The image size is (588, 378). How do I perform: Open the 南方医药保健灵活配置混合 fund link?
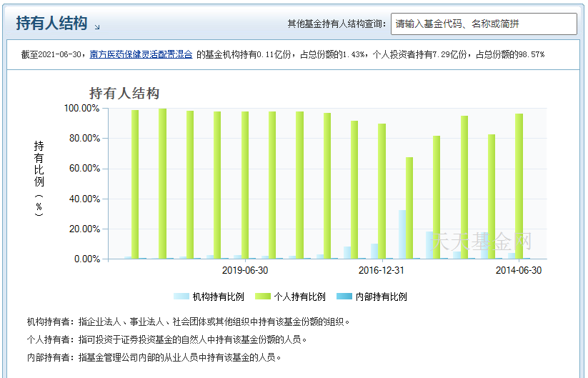click(141, 54)
